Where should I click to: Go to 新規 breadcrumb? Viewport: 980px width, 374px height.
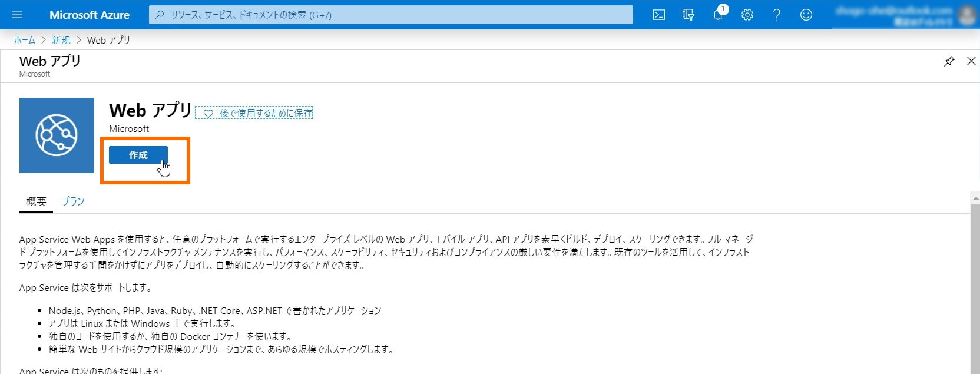click(61, 40)
